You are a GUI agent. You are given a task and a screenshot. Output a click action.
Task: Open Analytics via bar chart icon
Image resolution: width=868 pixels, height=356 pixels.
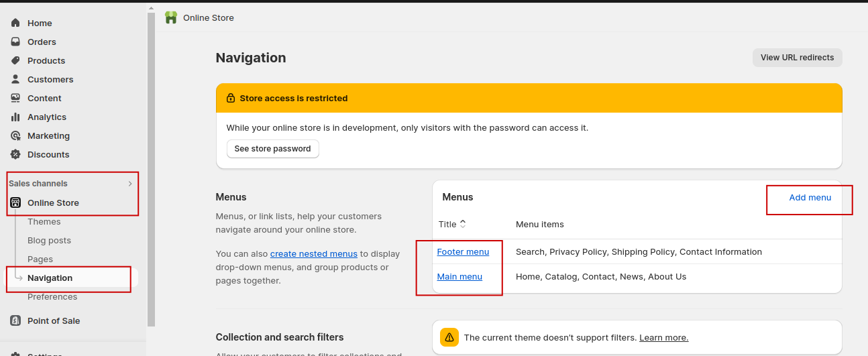pyautogui.click(x=15, y=117)
